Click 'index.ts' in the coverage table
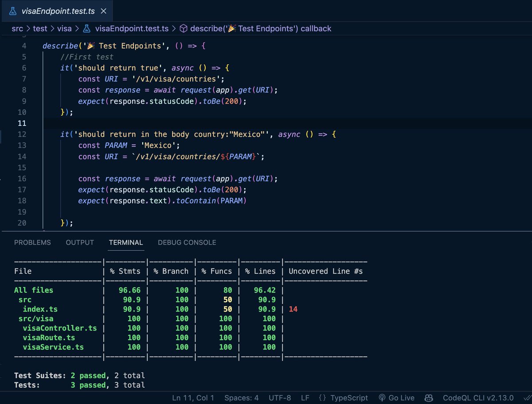Viewport: 532px width, 404px height. pyautogui.click(x=40, y=309)
